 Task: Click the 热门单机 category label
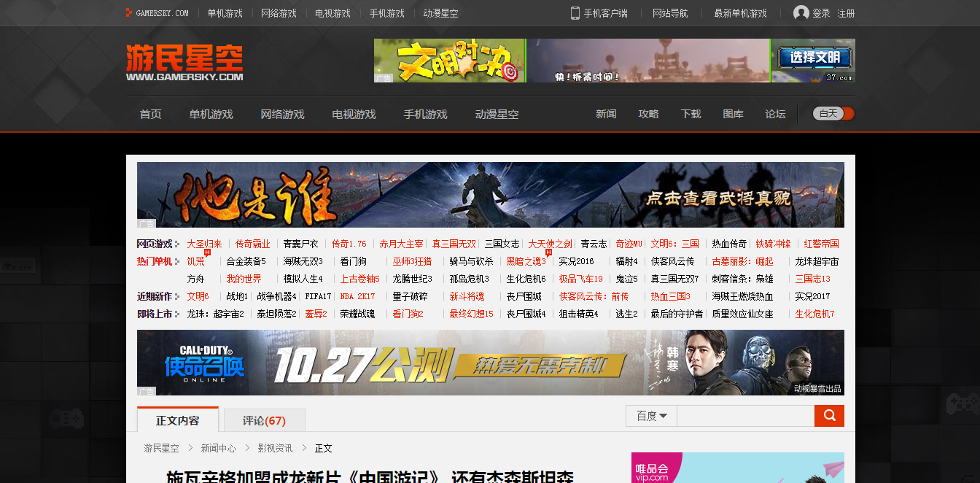pos(155,261)
